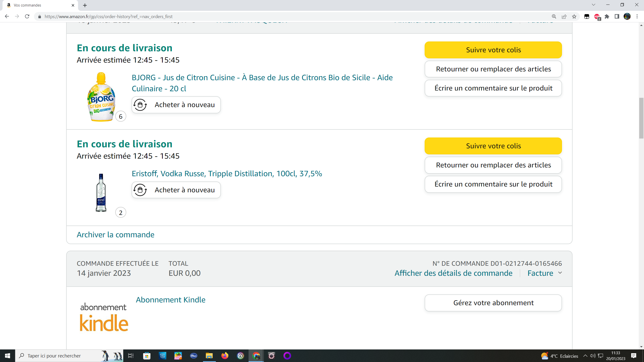Screen dimensions: 644x362
Task: Open a new browser tab
Action: 85,5
